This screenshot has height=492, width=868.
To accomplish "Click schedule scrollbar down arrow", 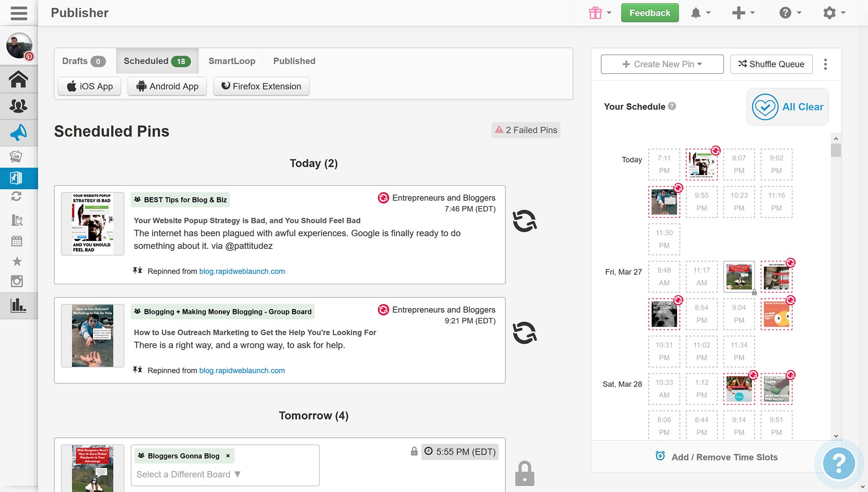I will coord(836,436).
